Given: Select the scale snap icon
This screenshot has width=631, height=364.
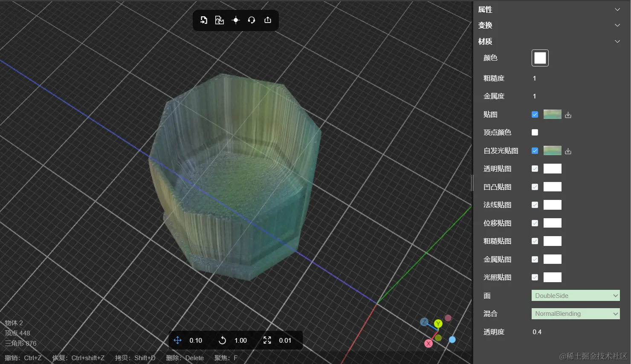Looking at the screenshot, I should click(x=267, y=340).
